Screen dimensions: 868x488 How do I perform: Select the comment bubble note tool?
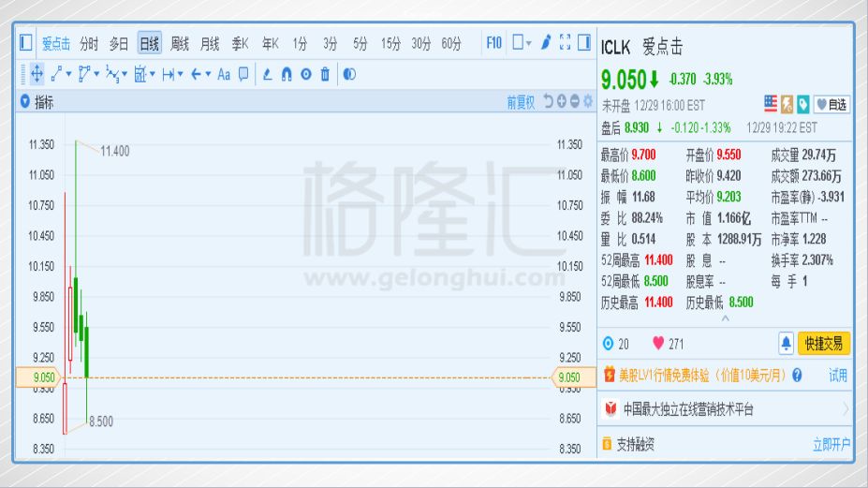[243, 74]
